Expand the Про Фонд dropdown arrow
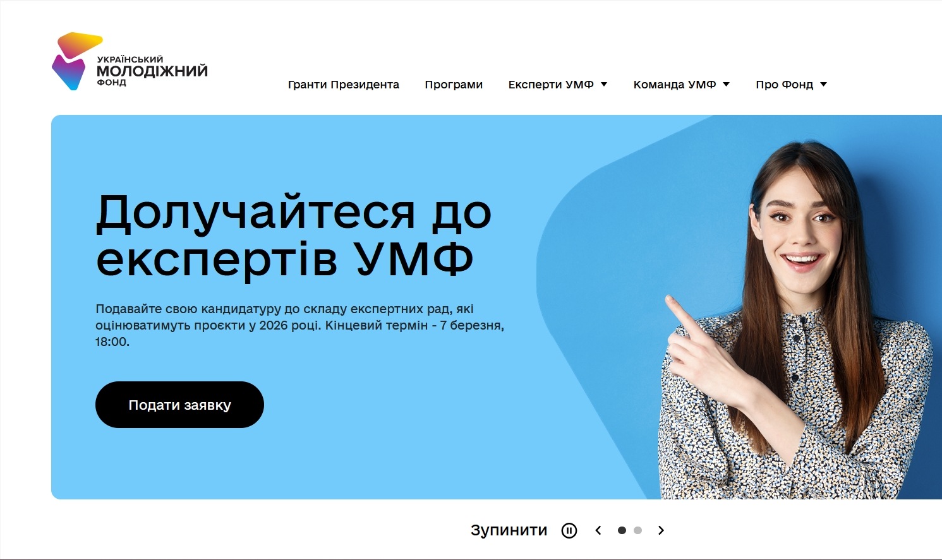The height and width of the screenshot is (560, 942). tap(823, 85)
